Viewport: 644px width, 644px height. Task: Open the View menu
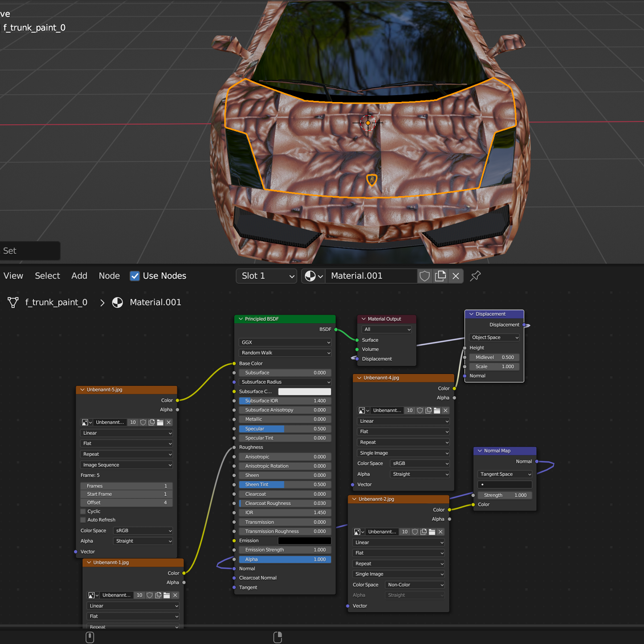tap(13, 276)
